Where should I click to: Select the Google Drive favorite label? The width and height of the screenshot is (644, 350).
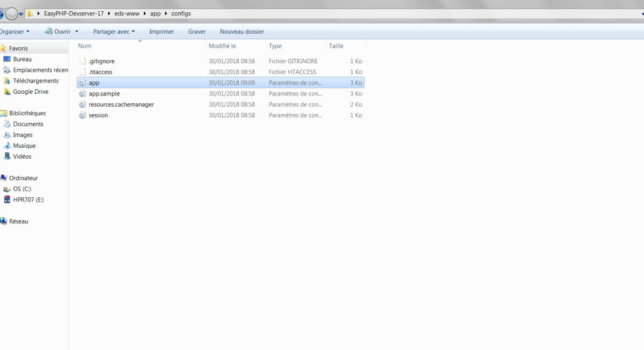click(x=31, y=92)
